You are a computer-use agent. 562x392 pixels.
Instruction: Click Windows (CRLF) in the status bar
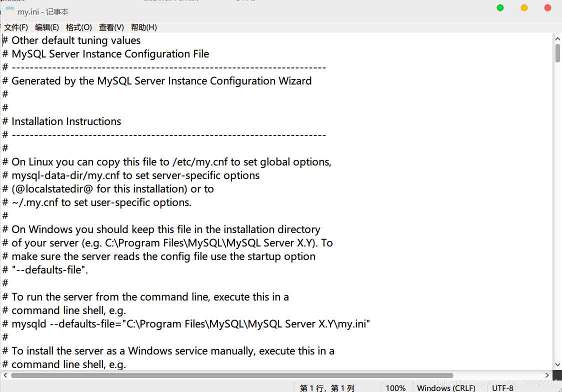tap(446, 388)
